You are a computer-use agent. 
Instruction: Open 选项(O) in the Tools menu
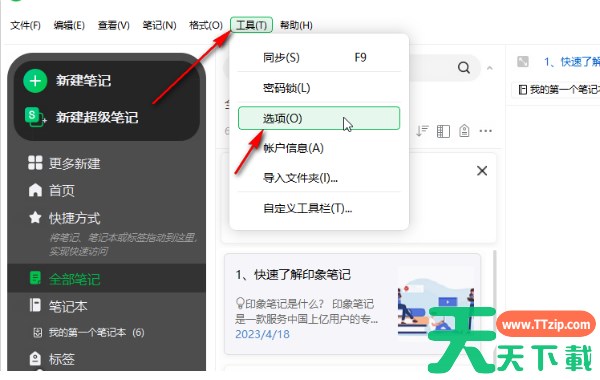tap(319, 118)
